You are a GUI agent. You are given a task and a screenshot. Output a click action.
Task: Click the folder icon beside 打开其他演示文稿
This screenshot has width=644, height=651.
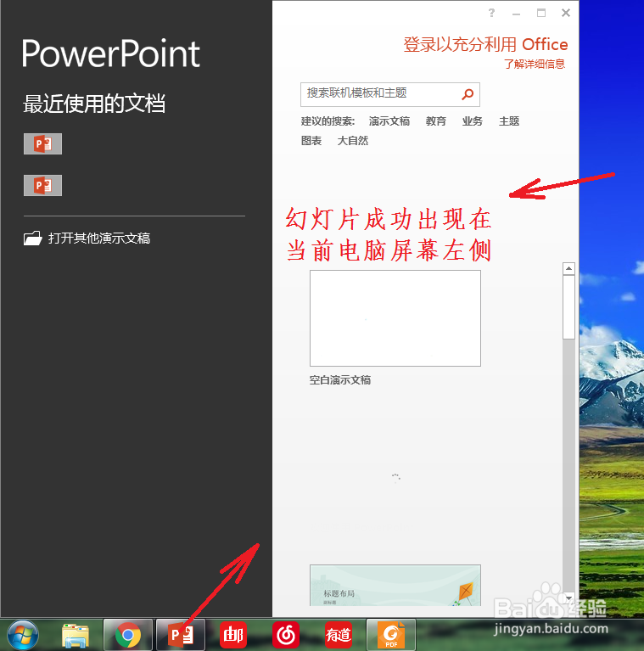(33, 239)
